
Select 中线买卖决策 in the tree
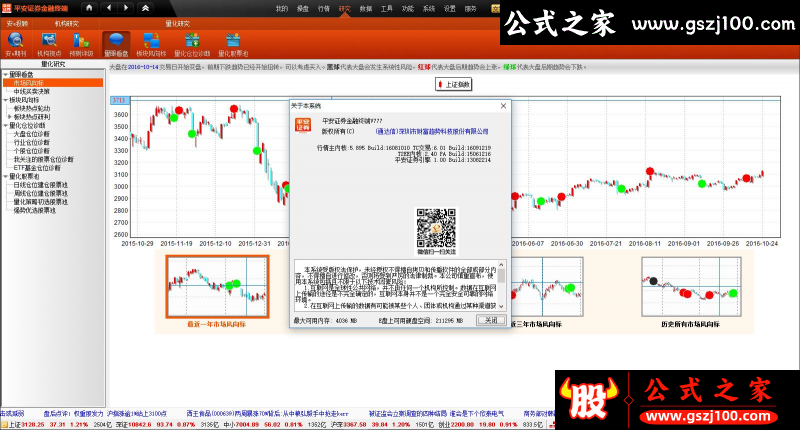pyautogui.click(x=32, y=91)
